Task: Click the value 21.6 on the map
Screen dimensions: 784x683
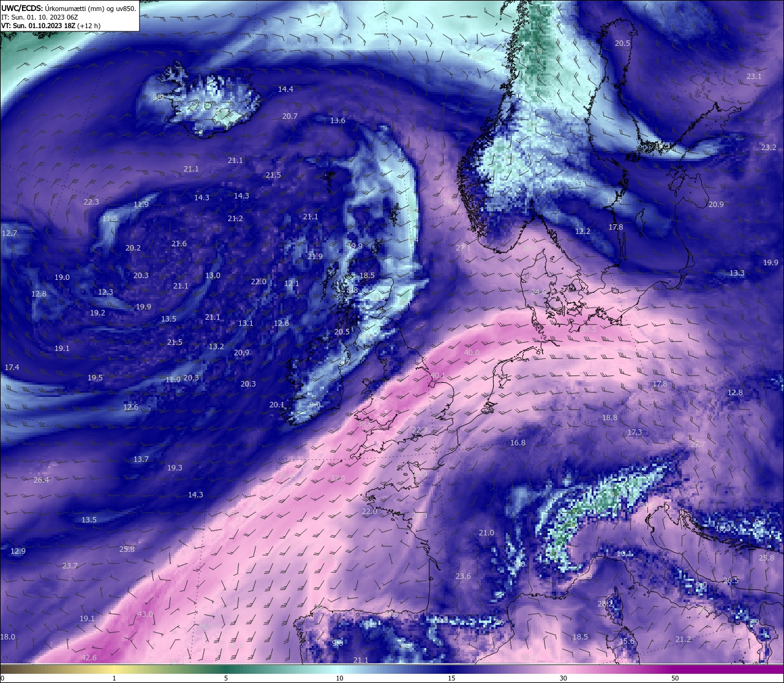Action: pyautogui.click(x=179, y=244)
